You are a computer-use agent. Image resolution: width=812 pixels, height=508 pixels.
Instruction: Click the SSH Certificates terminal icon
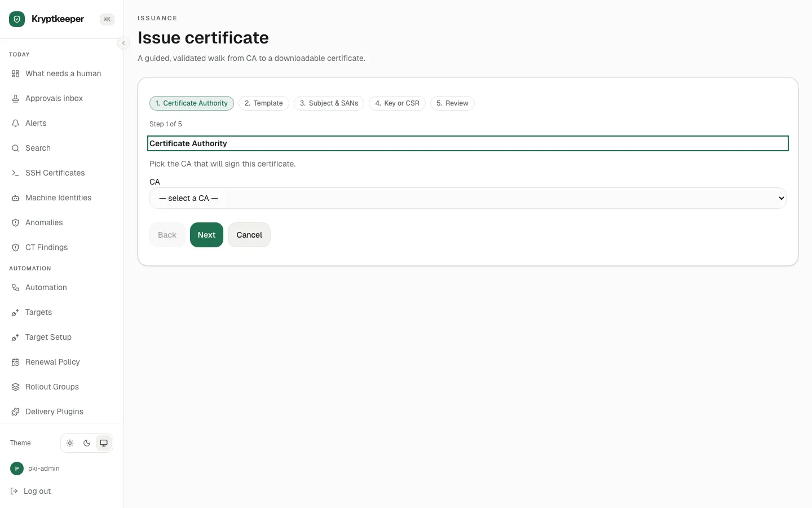[15, 173]
